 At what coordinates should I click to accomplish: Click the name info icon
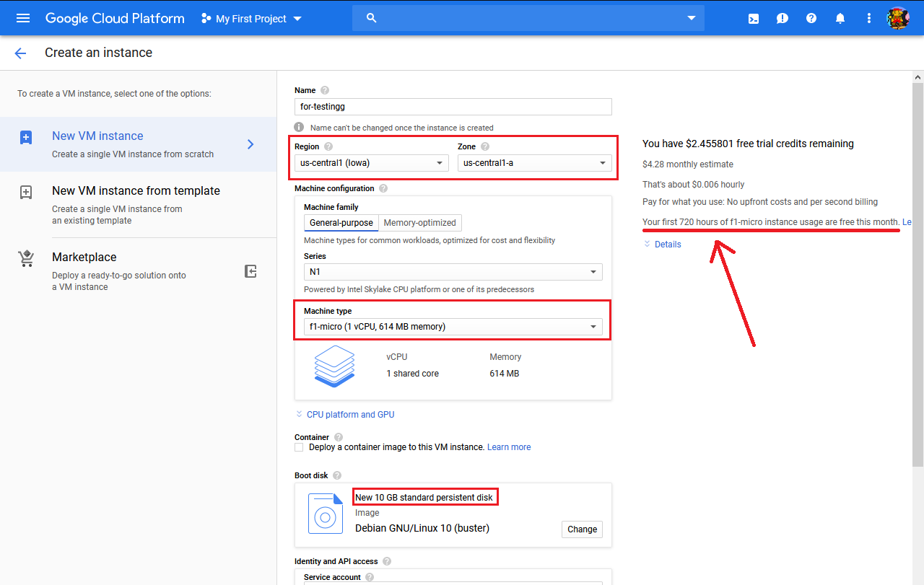click(299, 128)
